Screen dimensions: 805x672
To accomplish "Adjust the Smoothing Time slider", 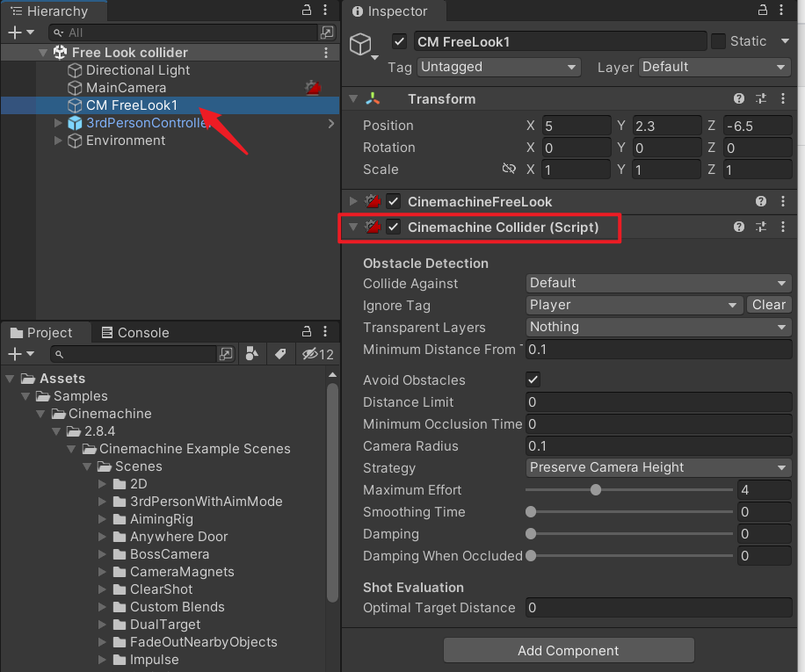I will pyautogui.click(x=629, y=512).
